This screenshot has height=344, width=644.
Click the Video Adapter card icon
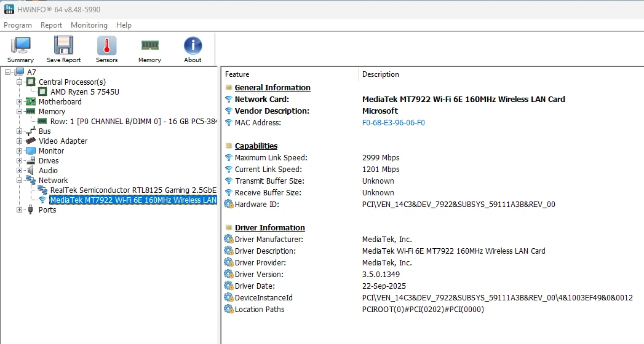tap(31, 141)
